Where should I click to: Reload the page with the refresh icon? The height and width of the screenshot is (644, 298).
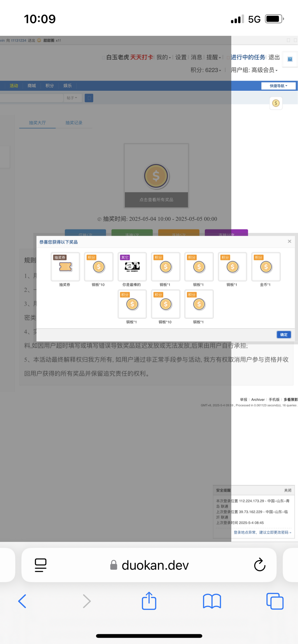259,565
